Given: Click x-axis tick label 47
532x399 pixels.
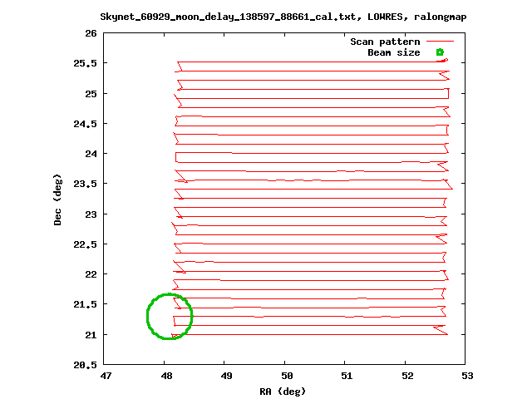Looking at the screenshot, I should pyautogui.click(x=106, y=376).
